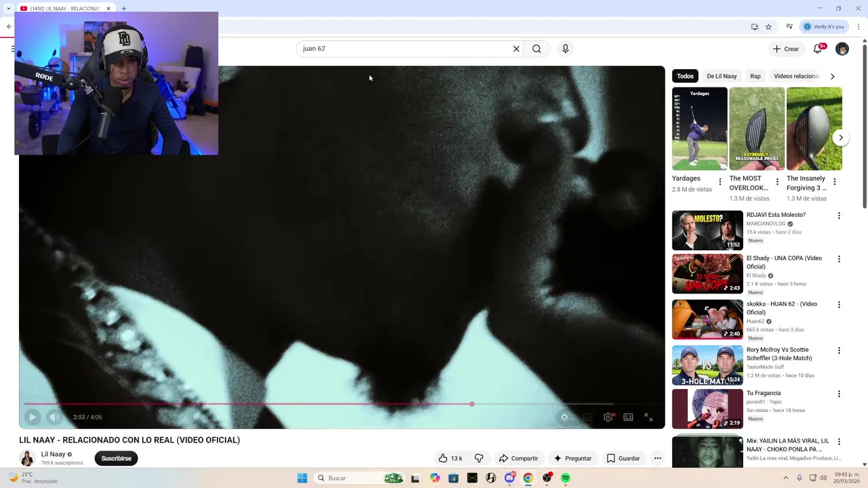868x488 pixels.
Task: Like the video with 13 k likes
Action: click(450, 458)
